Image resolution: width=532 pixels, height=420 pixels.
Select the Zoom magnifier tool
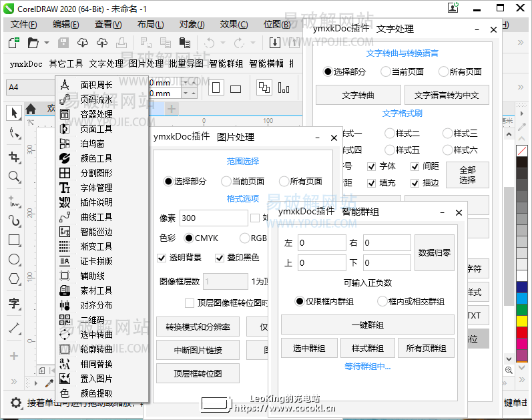point(14,176)
